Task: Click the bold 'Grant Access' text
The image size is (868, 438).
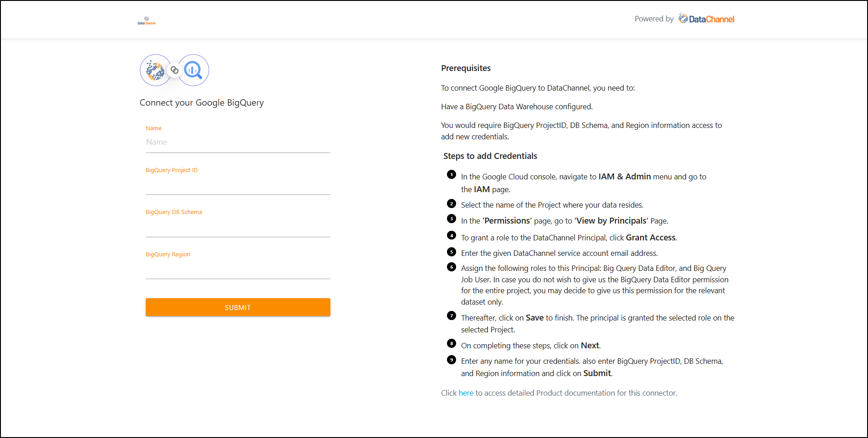Action: click(651, 238)
